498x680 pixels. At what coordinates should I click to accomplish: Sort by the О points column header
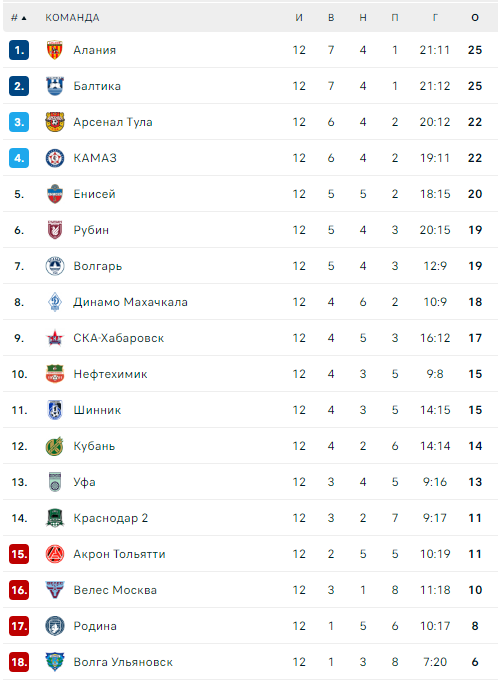[x=475, y=17]
